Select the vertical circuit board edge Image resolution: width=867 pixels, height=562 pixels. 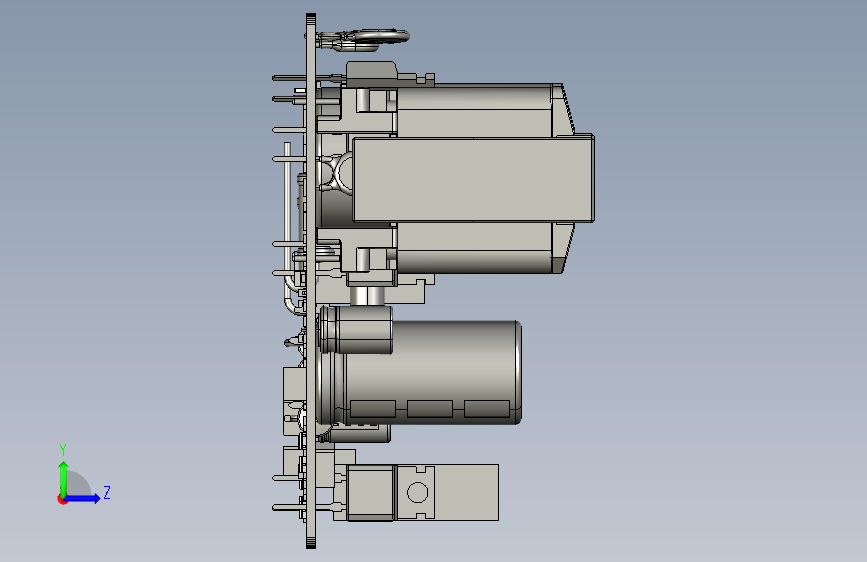[311, 281]
